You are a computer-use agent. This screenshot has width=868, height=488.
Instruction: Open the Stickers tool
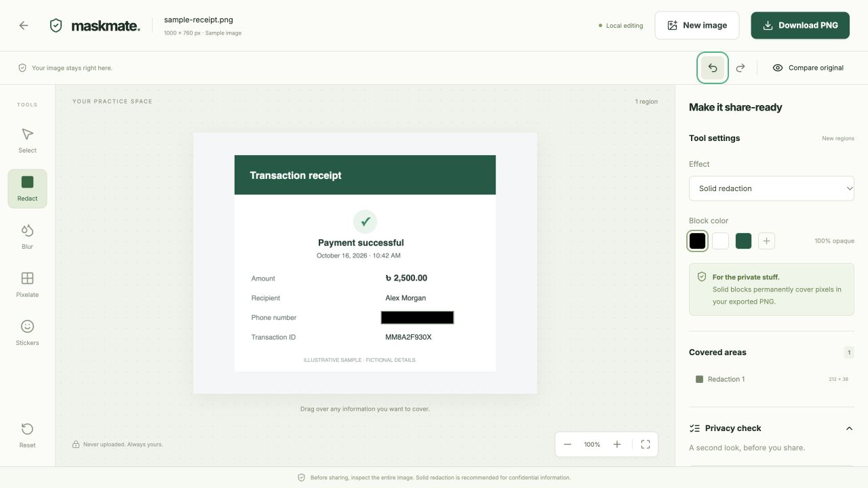click(x=28, y=333)
